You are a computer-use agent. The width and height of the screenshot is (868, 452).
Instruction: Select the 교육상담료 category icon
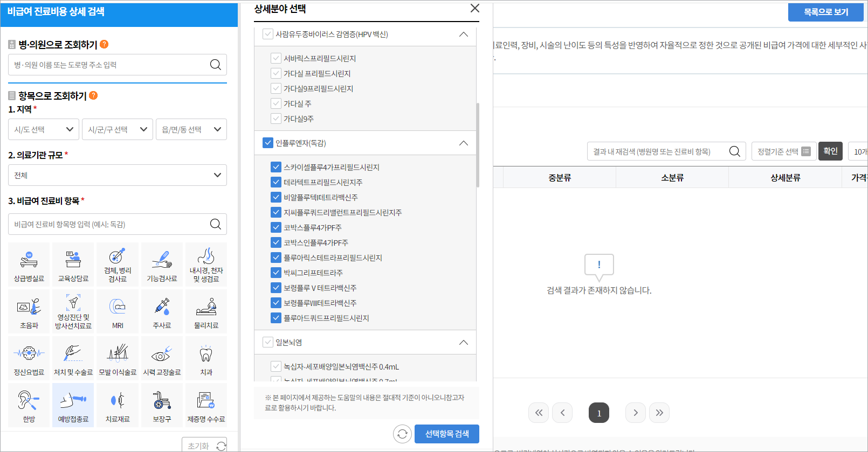(x=73, y=265)
